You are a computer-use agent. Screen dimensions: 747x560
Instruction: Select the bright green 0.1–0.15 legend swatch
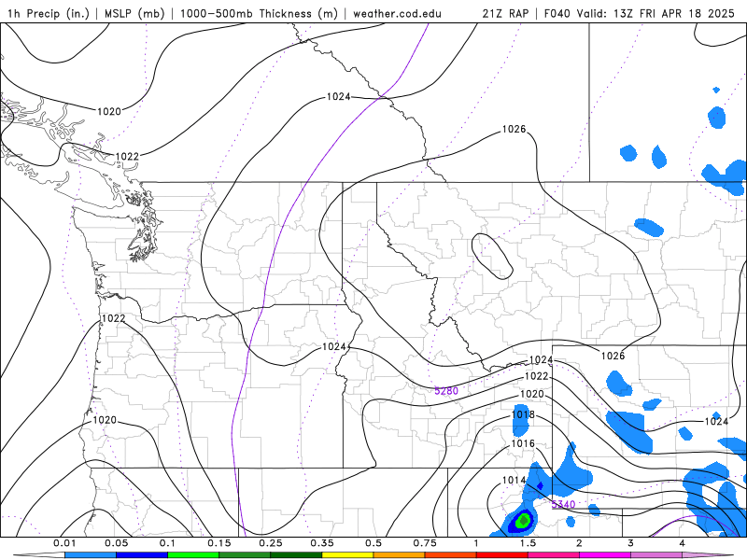(193, 555)
